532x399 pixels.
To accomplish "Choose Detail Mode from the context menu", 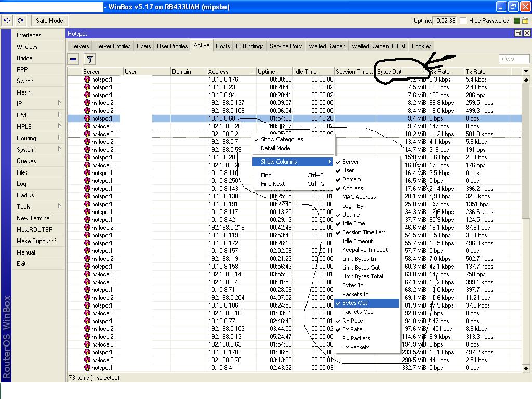I will (x=275, y=148).
